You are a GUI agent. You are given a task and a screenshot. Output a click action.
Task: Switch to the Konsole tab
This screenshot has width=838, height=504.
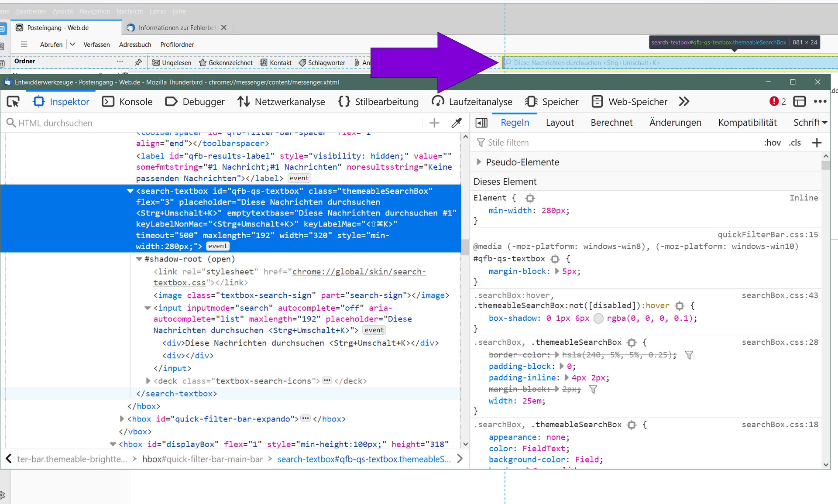(127, 102)
